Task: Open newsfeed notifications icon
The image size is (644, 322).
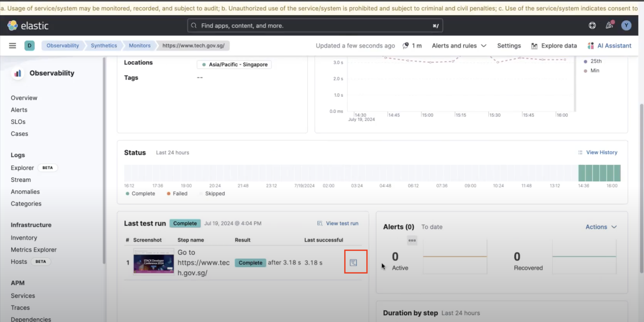Action: tap(609, 25)
